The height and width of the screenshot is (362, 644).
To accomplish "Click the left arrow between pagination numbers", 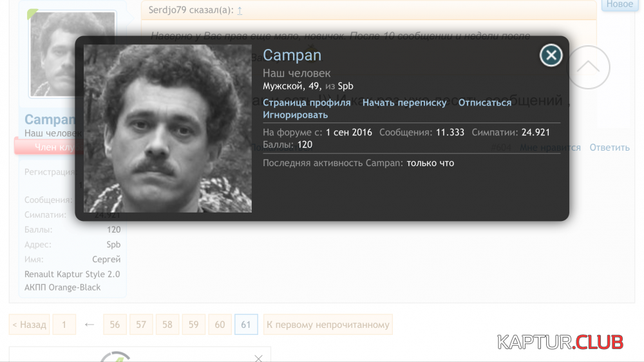I will point(90,325).
